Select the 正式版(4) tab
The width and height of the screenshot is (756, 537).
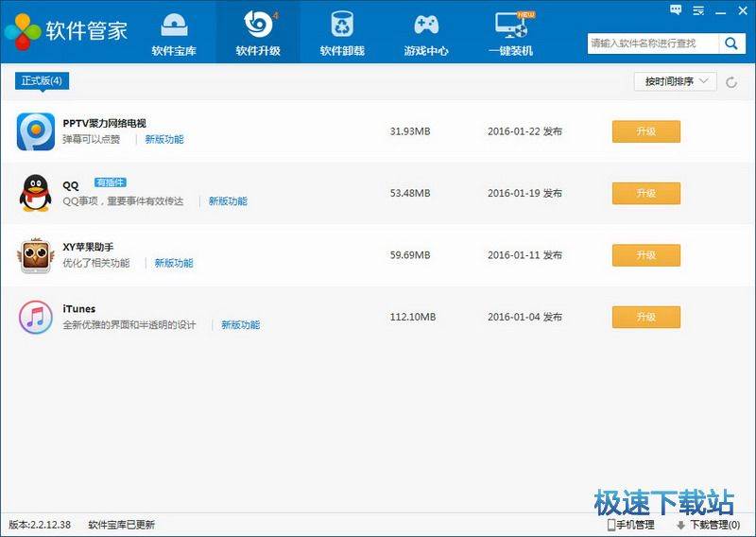coord(43,81)
